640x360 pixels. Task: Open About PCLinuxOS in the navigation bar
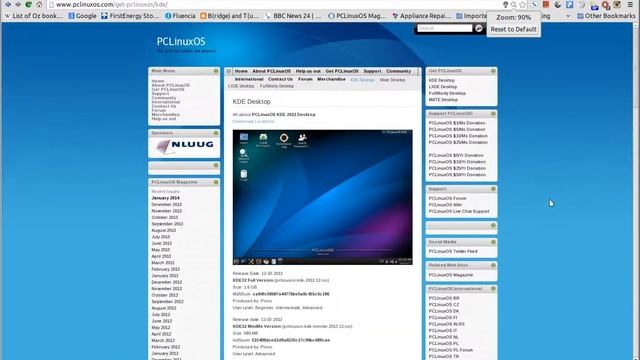[271, 71]
